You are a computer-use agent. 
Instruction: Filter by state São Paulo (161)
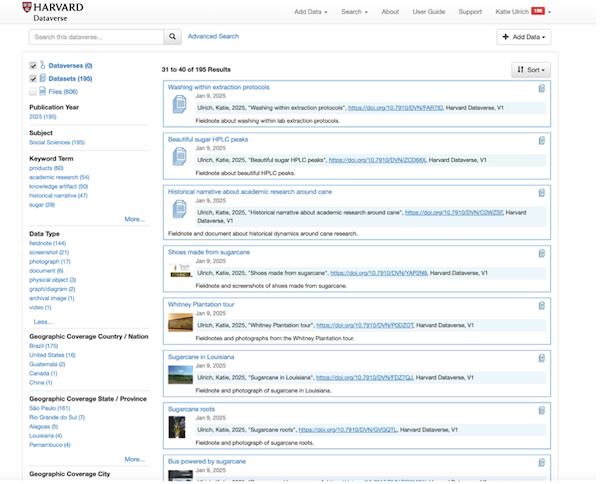(50, 408)
